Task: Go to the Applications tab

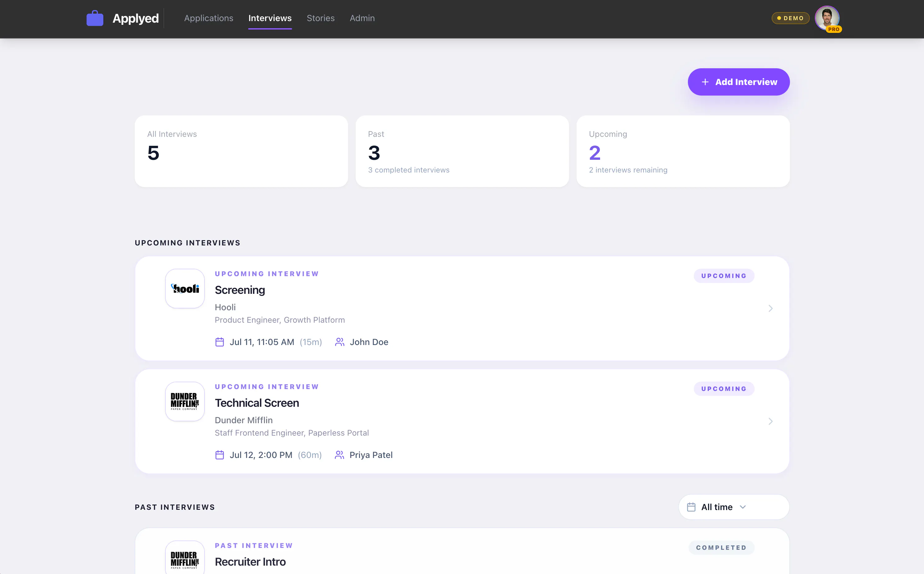Action: pos(209,18)
